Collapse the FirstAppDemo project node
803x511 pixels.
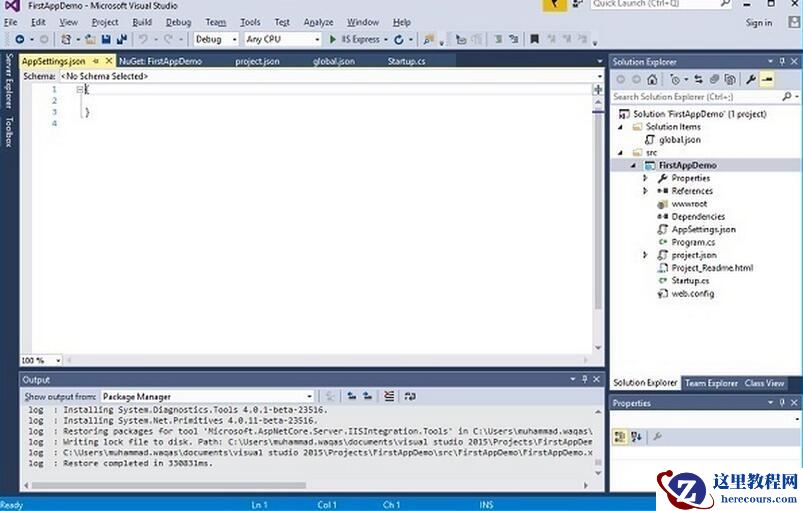[633, 165]
